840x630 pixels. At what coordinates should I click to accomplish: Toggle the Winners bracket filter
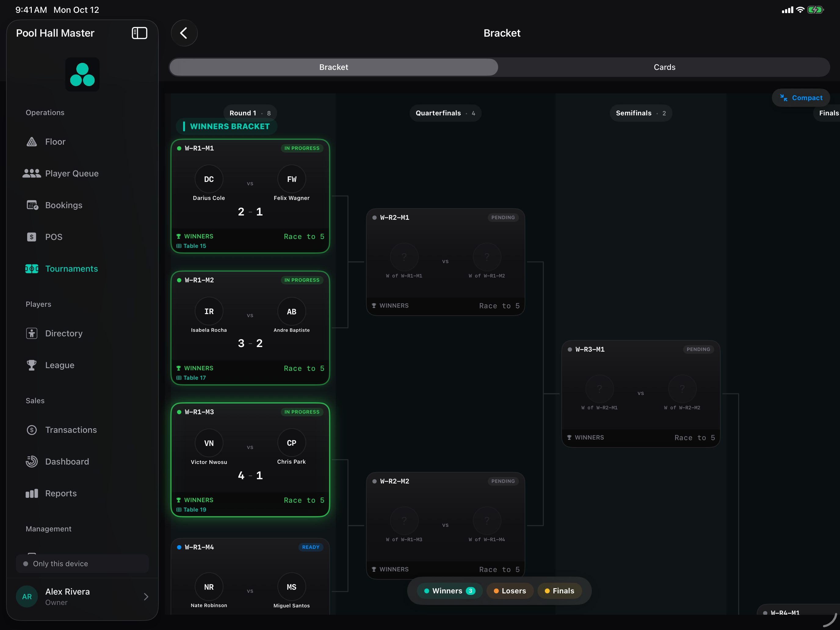coord(450,591)
